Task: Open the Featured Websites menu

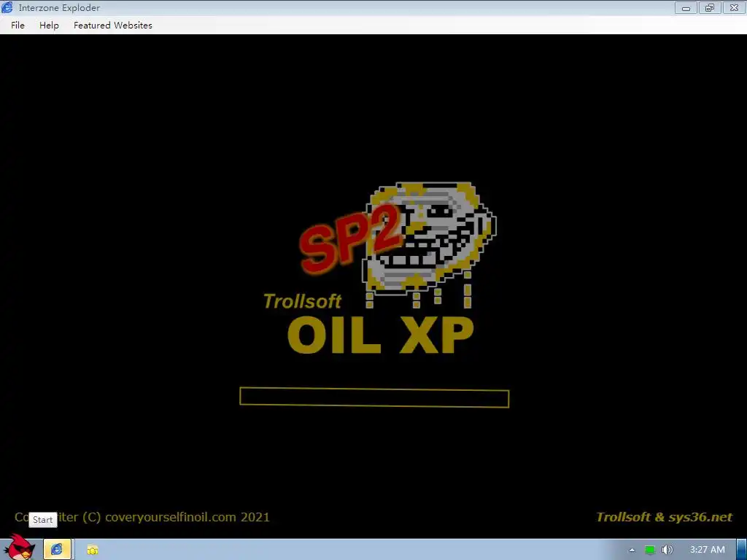Action: pyautogui.click(x=113, y=26)
